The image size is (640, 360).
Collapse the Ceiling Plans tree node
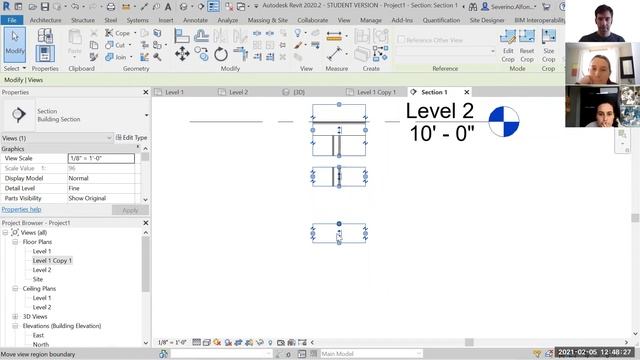click(x=15, y=289)
